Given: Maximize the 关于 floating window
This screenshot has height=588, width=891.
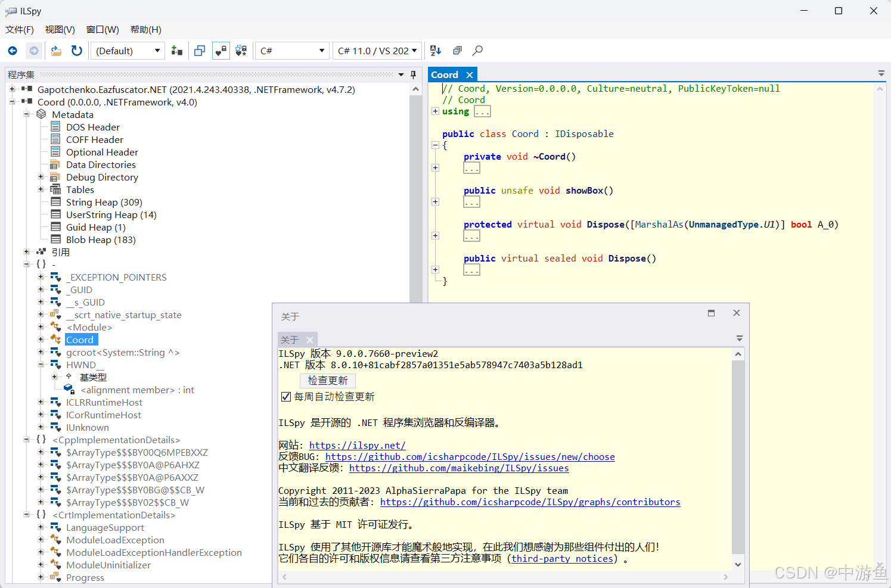Looking at the screenshot, I should (x=711, y=313).
